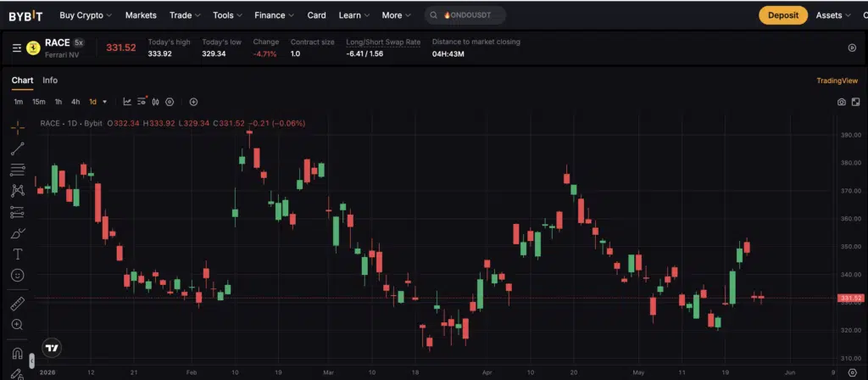Open the symbol list hamburger menu

tap(17, 48)
